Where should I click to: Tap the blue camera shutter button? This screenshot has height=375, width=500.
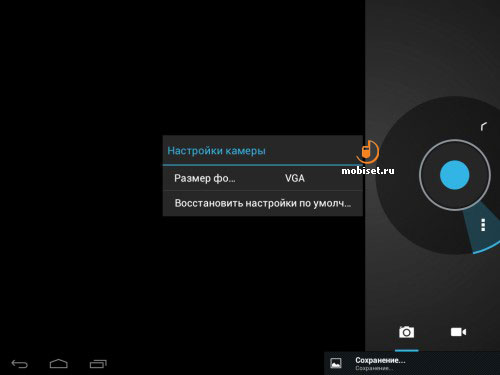coord(455,175)
